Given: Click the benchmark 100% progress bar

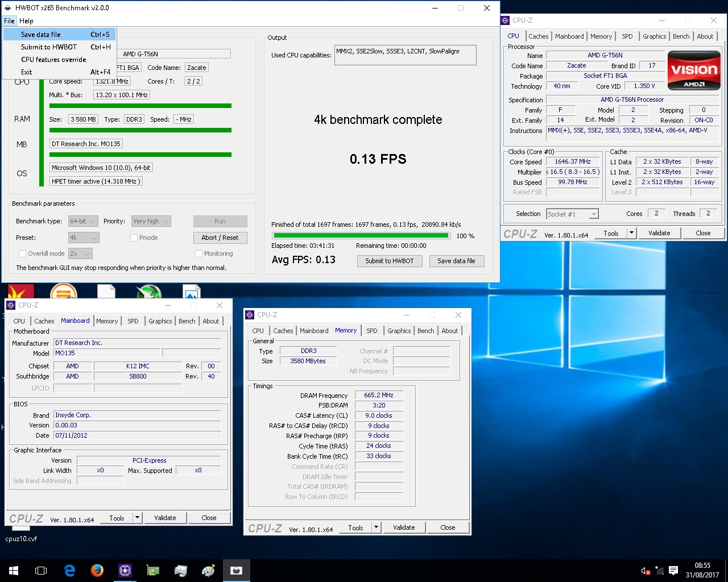Looking at the screenshot, I should point(362,235).
